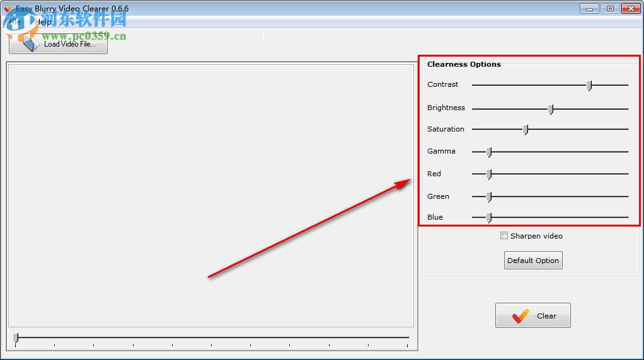Viewport: 644px width, 360px height.
Task: Click inside the video preview area
Action: (210, 196)
